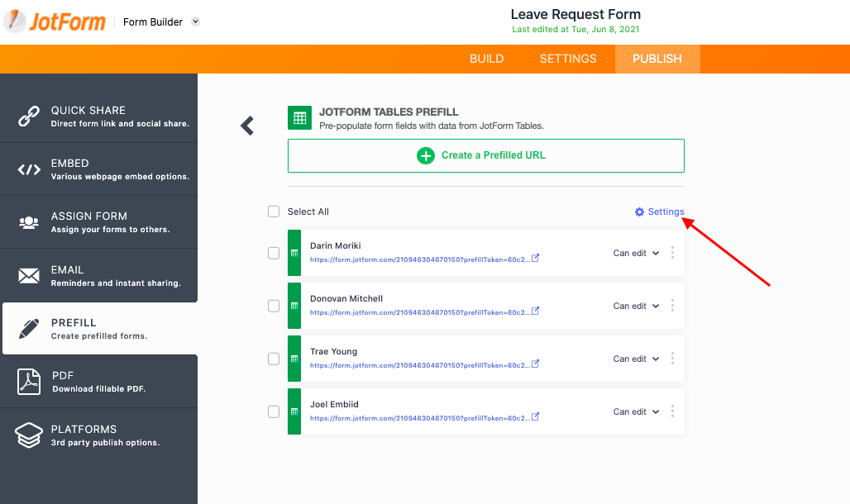Open QUICK SHARE menu item
The height and width of the screenshot is (504, 850).
[98, 116]
